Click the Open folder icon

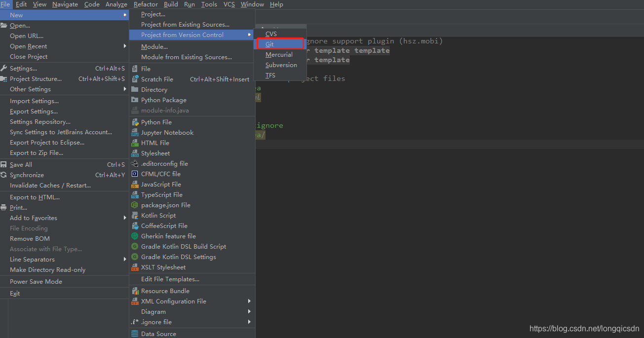[4, 26]
